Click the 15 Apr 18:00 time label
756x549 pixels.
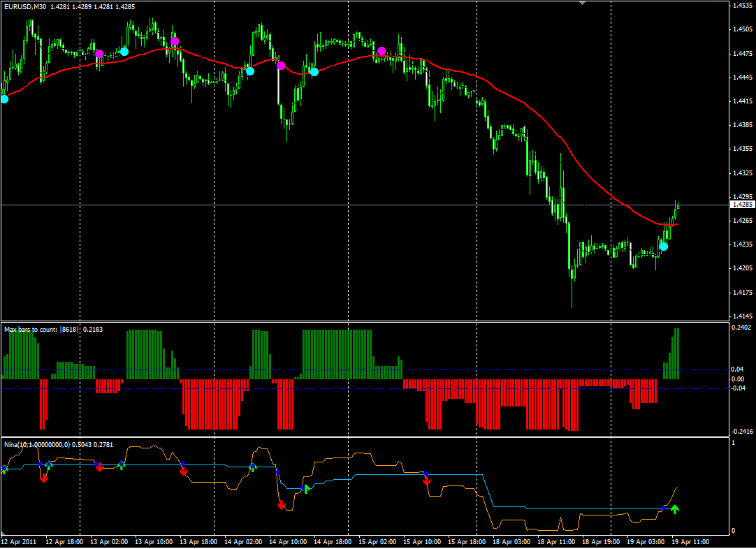coord(467,542)
